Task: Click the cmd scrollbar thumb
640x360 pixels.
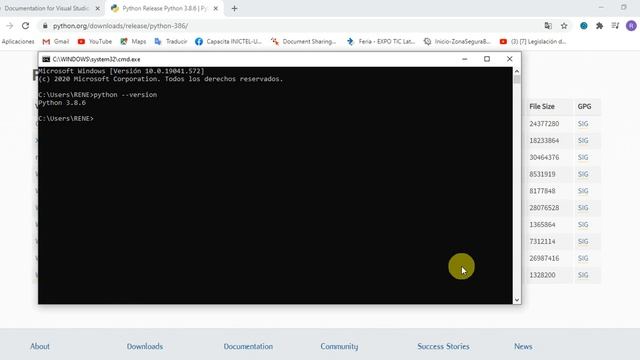Action: pos(517,79)
